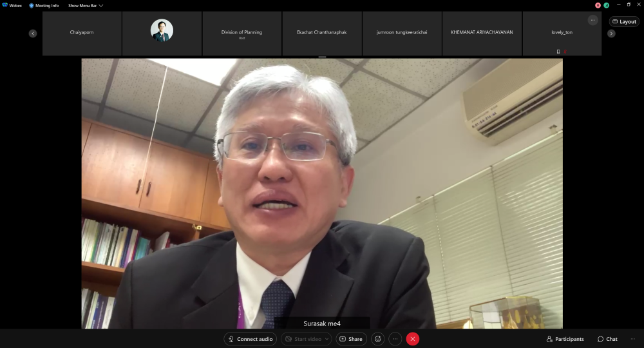Toggle the Chat panel

pyautogui.click(x=607, y=339)
